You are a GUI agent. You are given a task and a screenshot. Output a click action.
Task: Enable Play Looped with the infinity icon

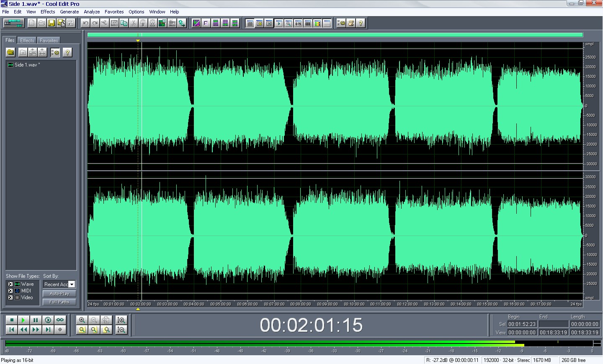click(60, 320)
